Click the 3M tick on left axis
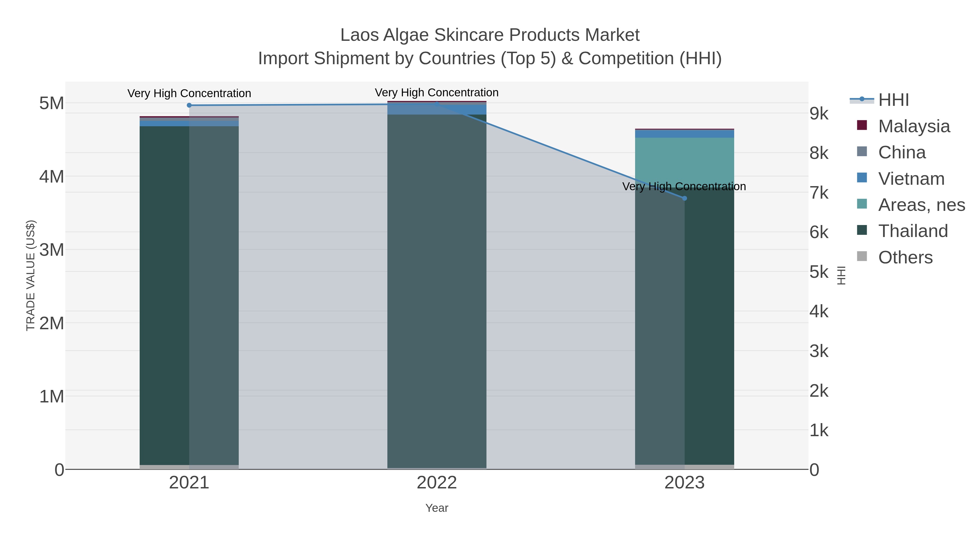This screenshot has height=551, width=980. [52, 250]
